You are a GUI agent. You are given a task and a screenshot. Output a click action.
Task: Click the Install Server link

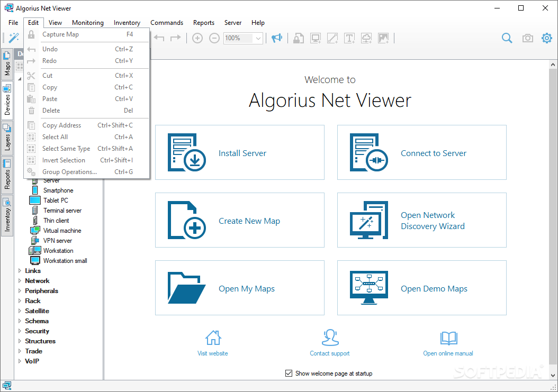(242, 153)
